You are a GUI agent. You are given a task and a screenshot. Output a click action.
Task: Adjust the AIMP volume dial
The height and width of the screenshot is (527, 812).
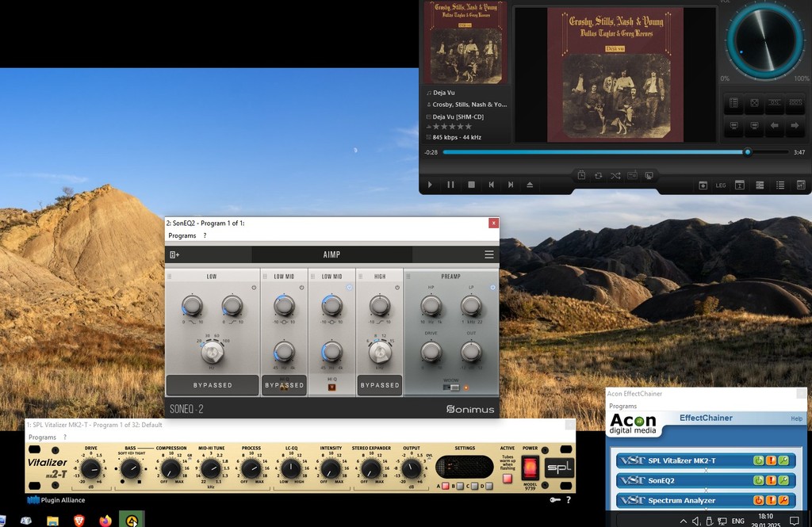click(764, 40)
